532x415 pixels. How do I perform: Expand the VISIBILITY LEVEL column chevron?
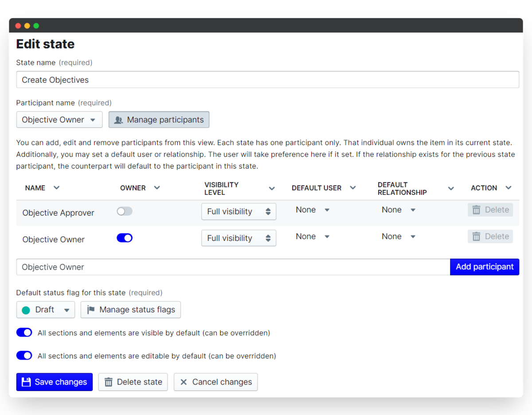[x=272, y=189]
